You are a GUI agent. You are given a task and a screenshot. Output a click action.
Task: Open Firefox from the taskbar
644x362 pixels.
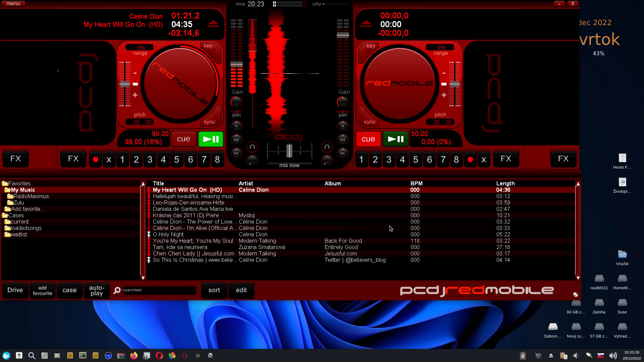pyautogui.click(x=134, y=356)
